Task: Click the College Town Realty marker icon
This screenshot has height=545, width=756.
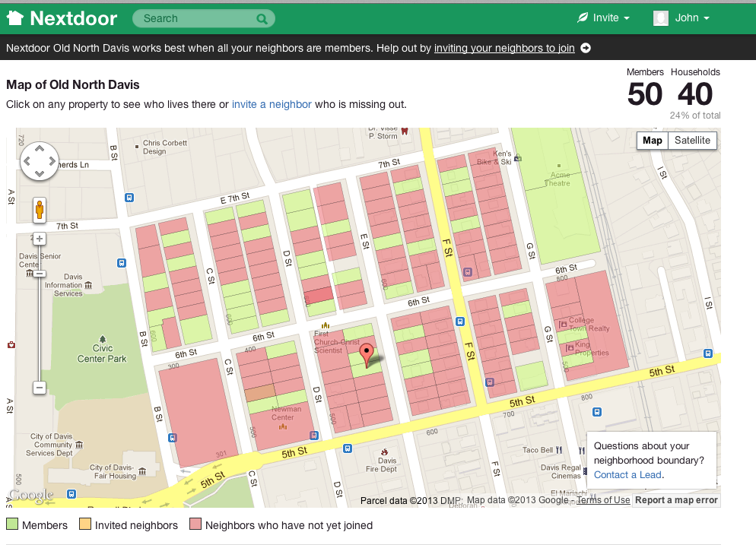Action: coord(563,325)
